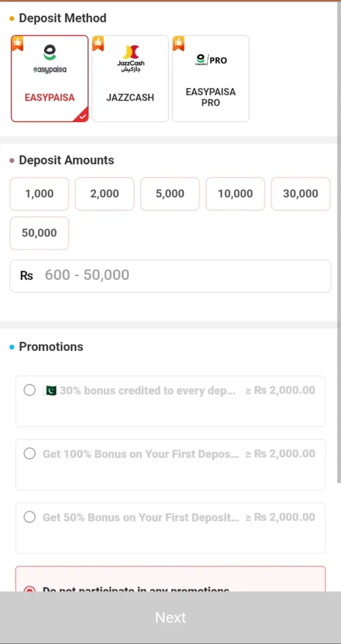Select the 100% Bonus First Deposit radio
This screenshot has height=644, width=341.
(30, 453)
